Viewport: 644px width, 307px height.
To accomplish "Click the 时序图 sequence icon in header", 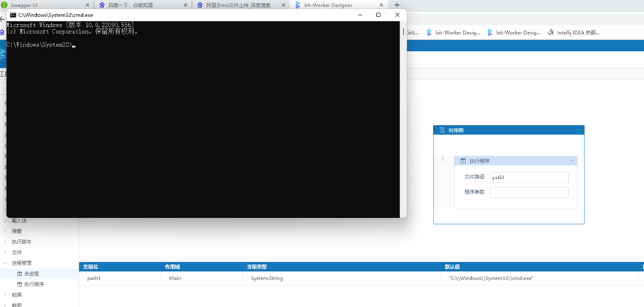I will click(442, 130).
